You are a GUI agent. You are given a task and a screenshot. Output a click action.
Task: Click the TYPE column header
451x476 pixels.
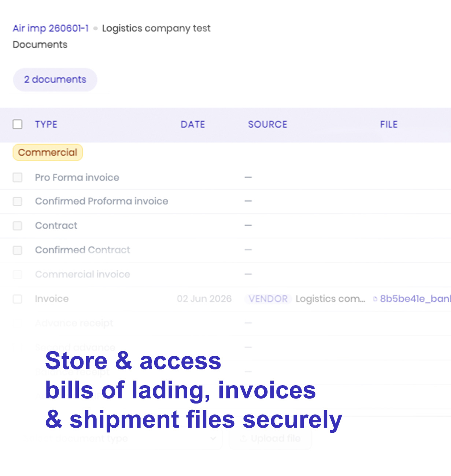click(46, 124)
